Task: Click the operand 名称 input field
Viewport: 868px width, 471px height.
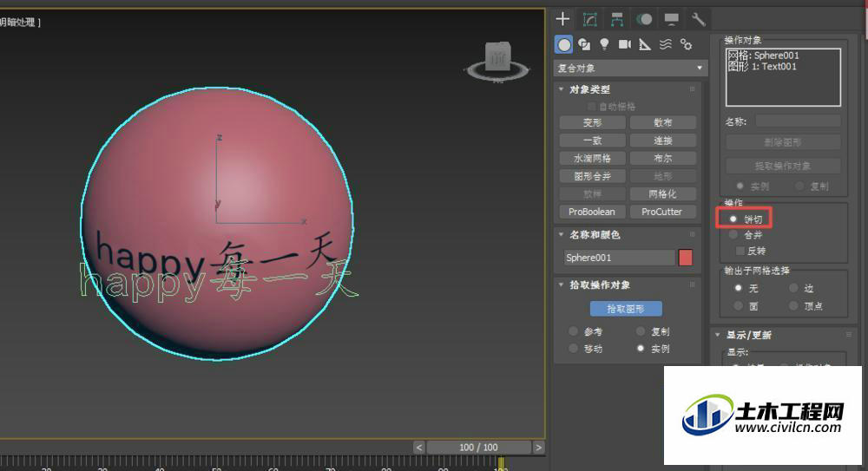Action: 798,121
